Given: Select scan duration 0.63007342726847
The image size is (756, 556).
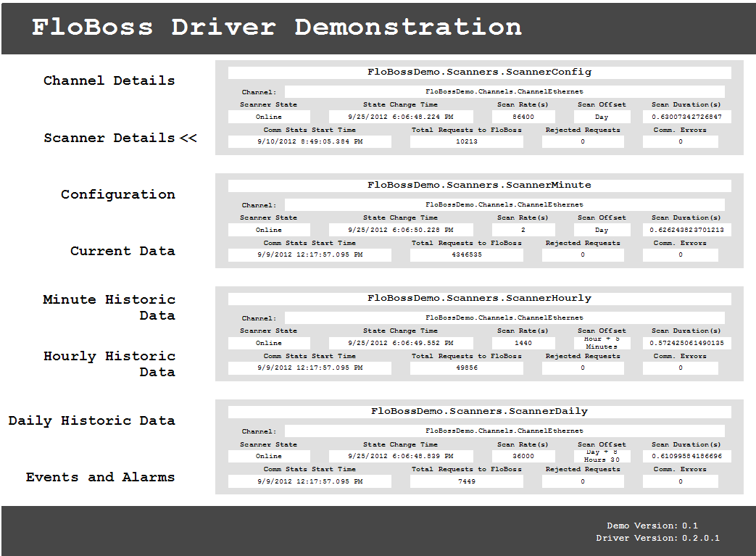Looking at the screenshot, I should [x=686, y=117].
